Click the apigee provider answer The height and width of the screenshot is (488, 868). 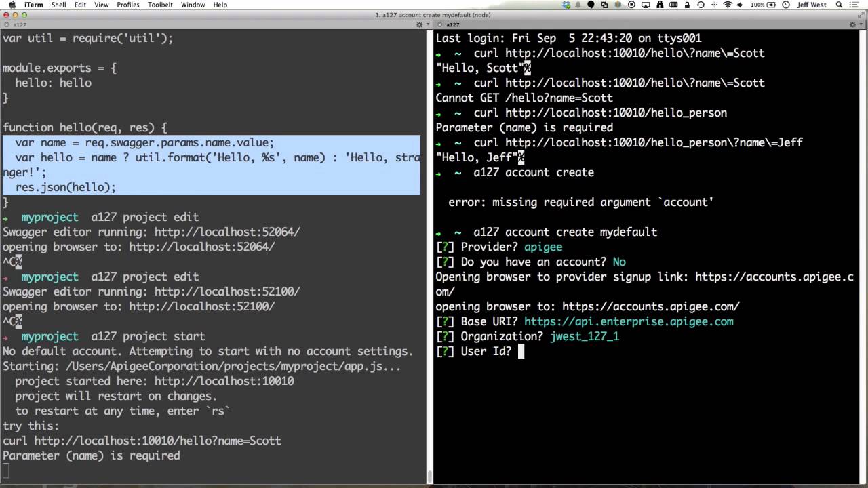pyautogui.click(x=543, y=247)
